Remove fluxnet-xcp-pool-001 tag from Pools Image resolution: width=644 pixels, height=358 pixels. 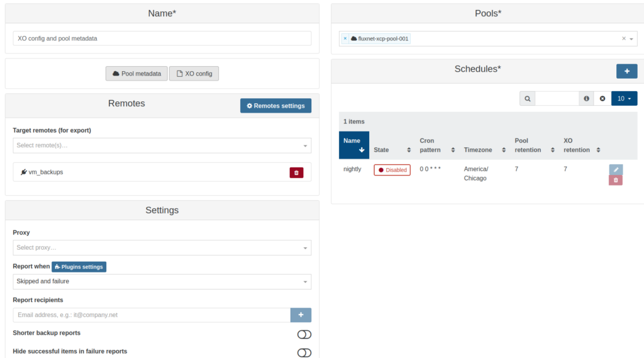coord(345,38)
